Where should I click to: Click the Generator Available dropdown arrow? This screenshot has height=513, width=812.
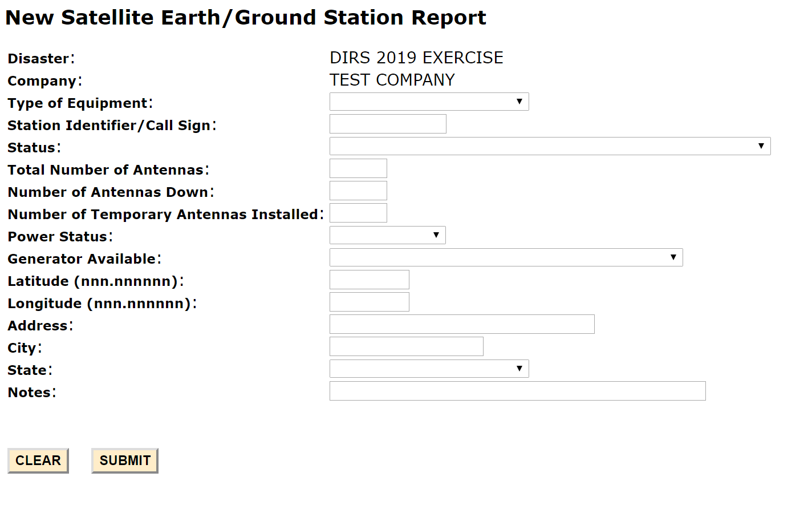tap(673, 257)
